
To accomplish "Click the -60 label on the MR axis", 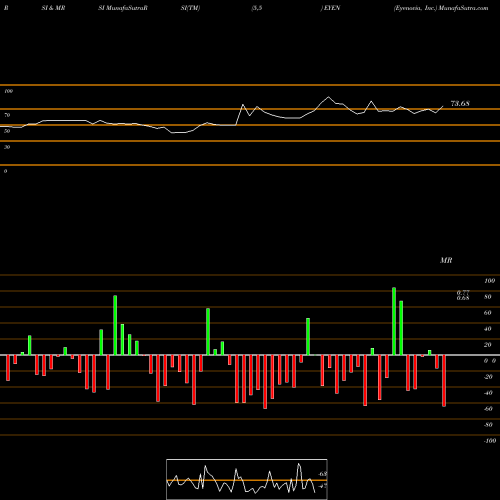I will click(x=488, y=409).
